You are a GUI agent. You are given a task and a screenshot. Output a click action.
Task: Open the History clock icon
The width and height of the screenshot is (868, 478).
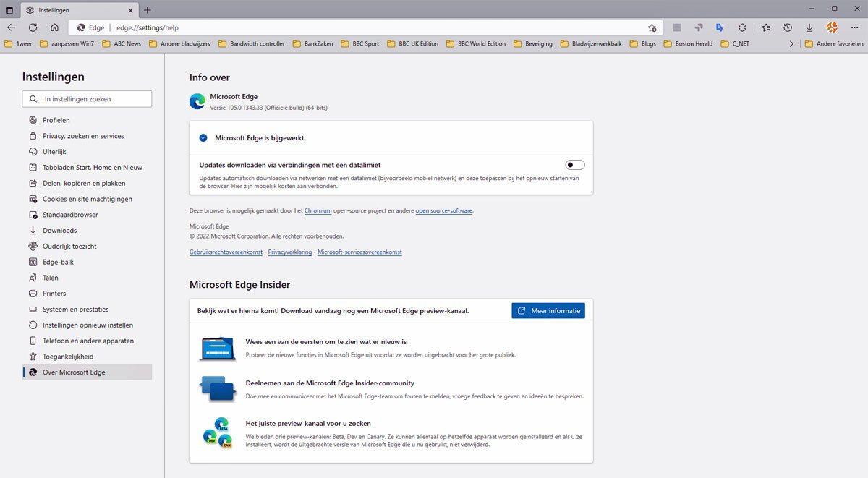click(x=788, y=27)
